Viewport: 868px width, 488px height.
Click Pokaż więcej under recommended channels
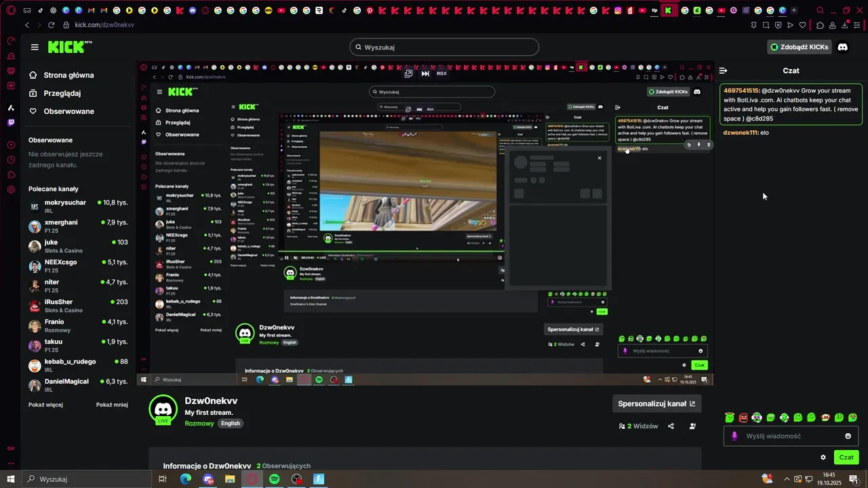pyautogui.click(x=45, y=405)
